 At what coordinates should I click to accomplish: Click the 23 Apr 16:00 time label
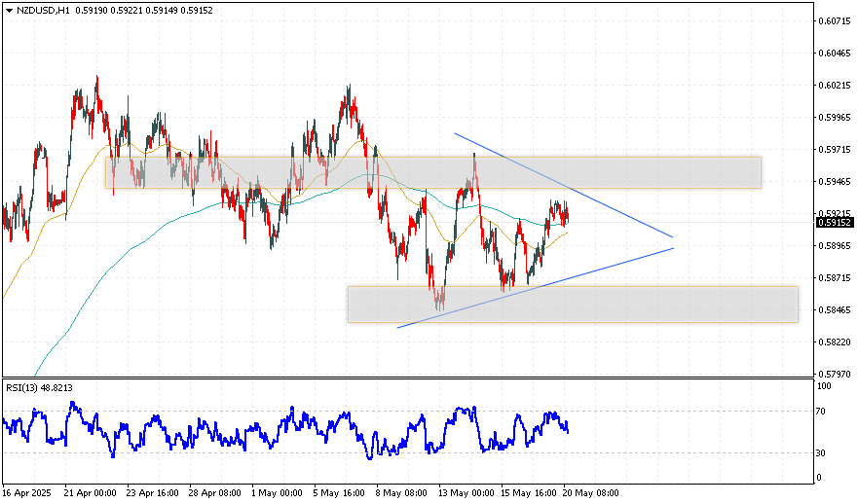pyautogui.click(x=153, y=493)
